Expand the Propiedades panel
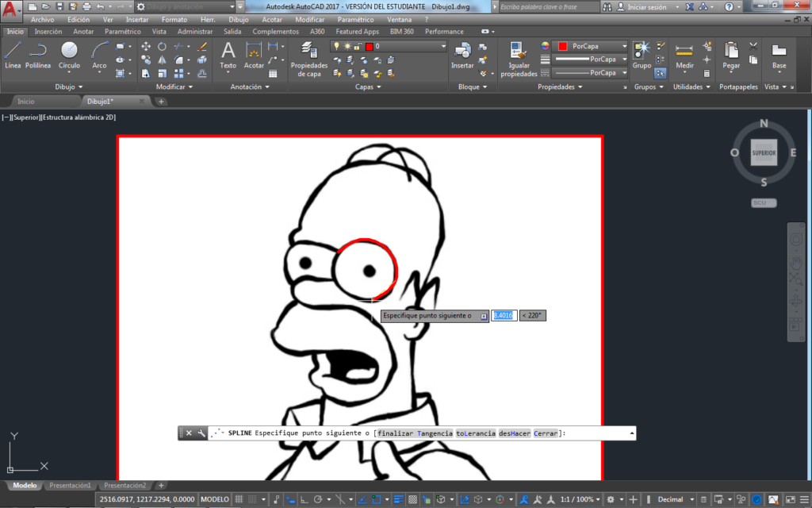 (x=561, y=87)
